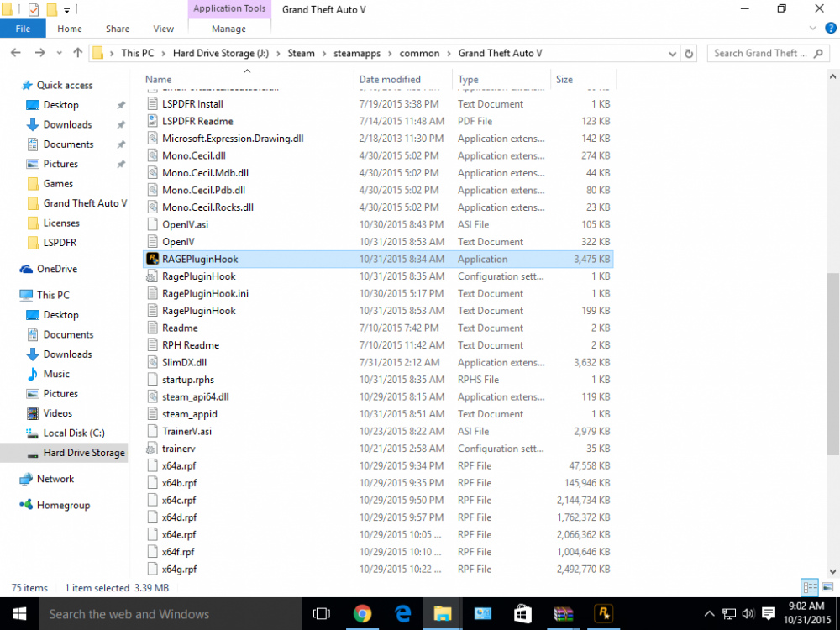The image size is (840, 630).
Task: Open Google Chrome from the taskbar
Action: point(362,614)
